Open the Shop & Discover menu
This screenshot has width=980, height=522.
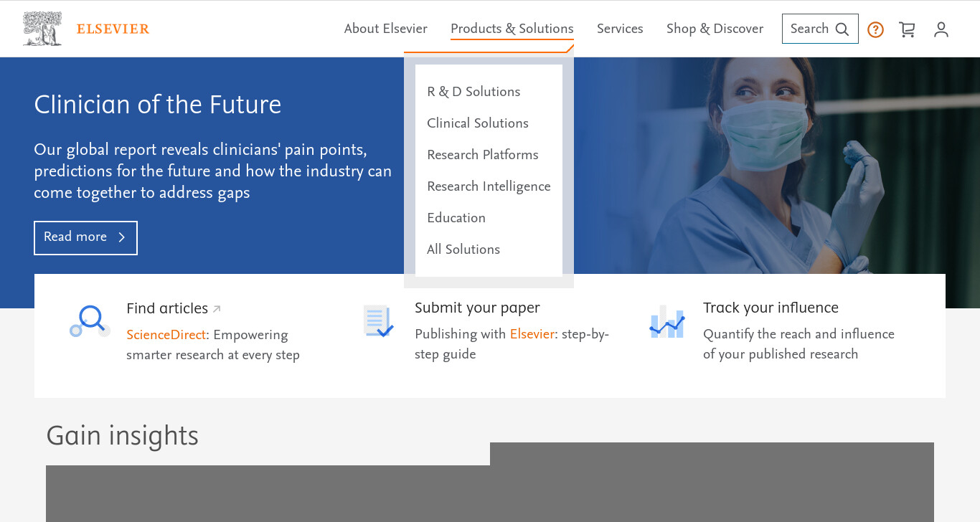click(715, 29)
